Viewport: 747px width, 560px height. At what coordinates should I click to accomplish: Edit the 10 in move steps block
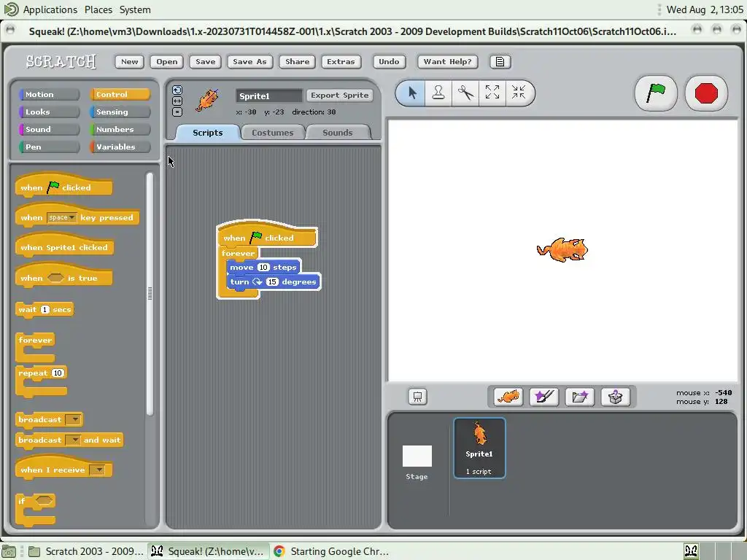(263, 267)
